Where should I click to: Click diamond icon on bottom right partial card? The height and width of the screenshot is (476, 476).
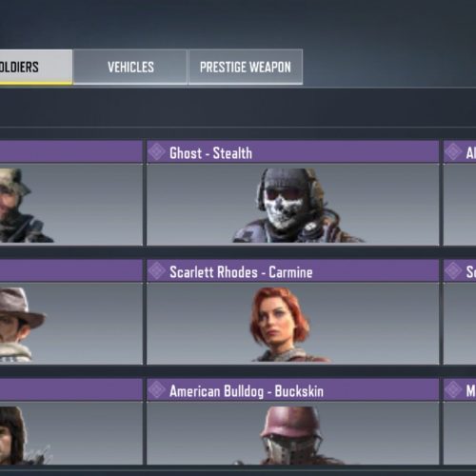click(453, 389)
